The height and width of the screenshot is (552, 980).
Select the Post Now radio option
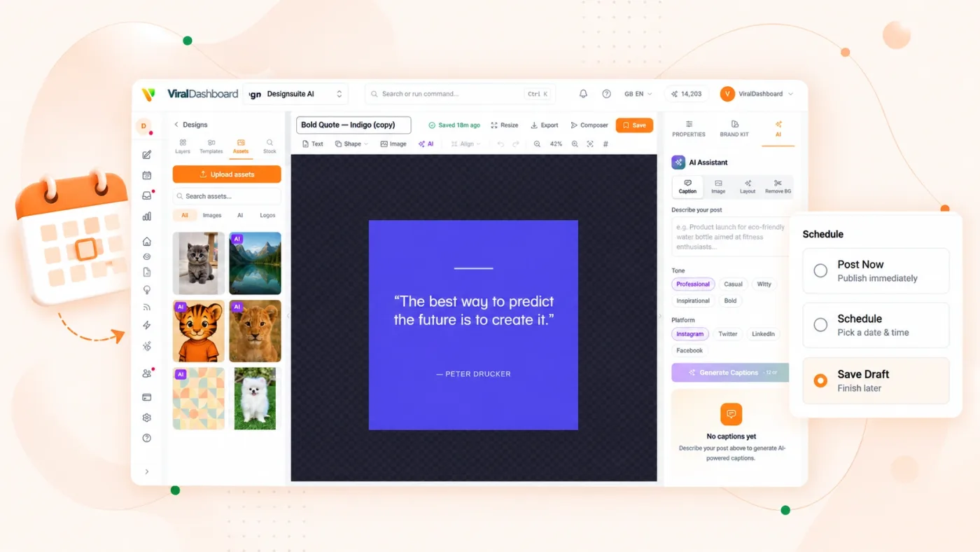click(820, 270)
